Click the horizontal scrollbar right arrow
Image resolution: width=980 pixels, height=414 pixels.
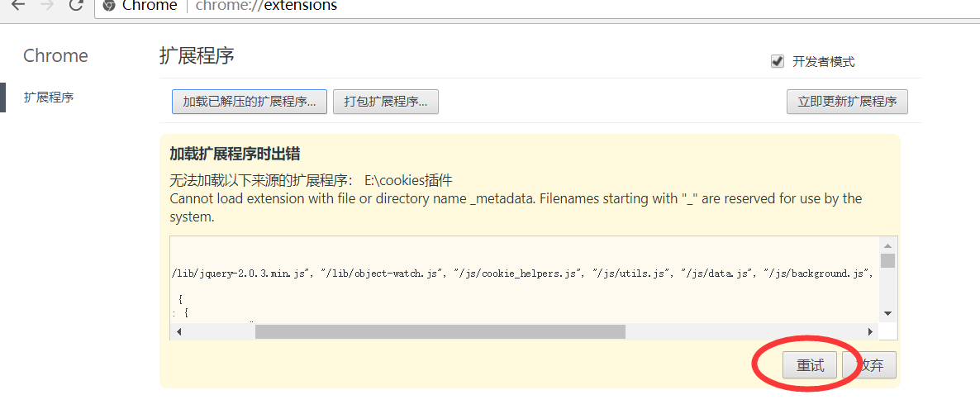pos(869,331)
